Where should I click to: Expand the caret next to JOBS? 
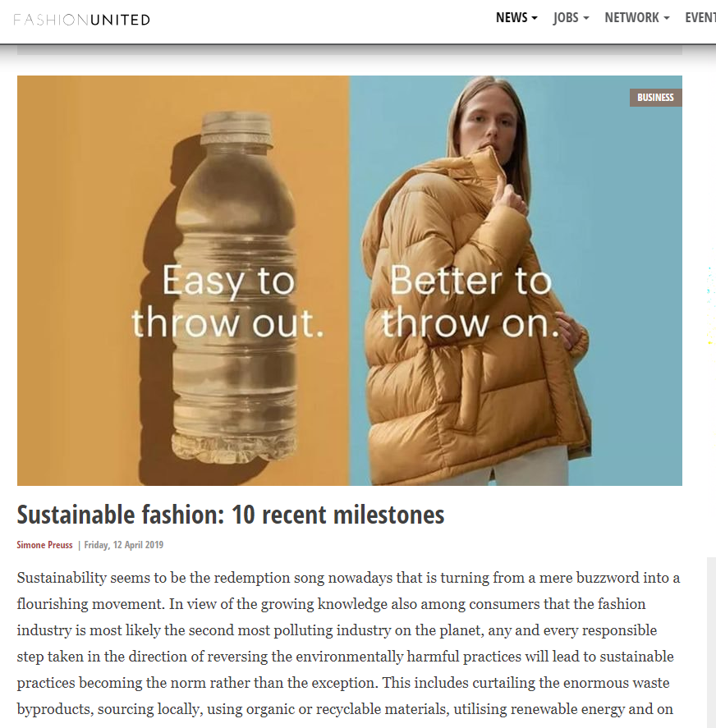tap(586, 18)
